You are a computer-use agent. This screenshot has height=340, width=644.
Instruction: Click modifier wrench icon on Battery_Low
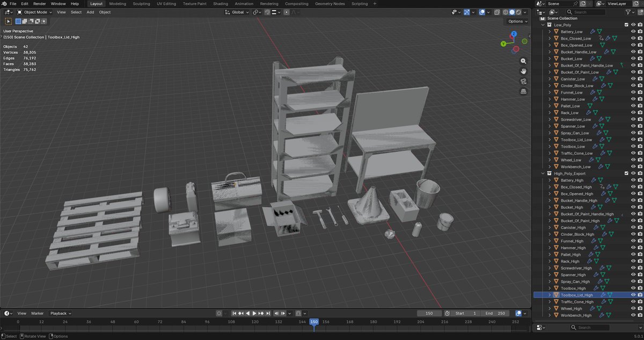pos(593,32)
